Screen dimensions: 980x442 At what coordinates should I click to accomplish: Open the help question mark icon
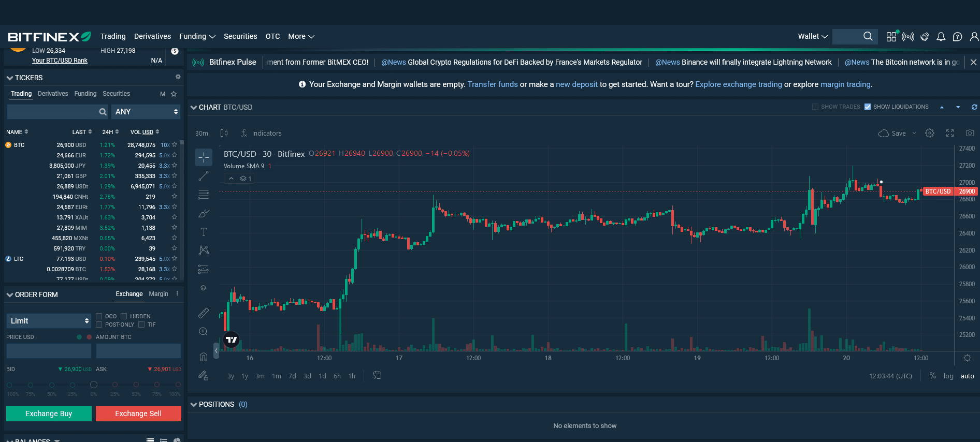tap(958, 36)
